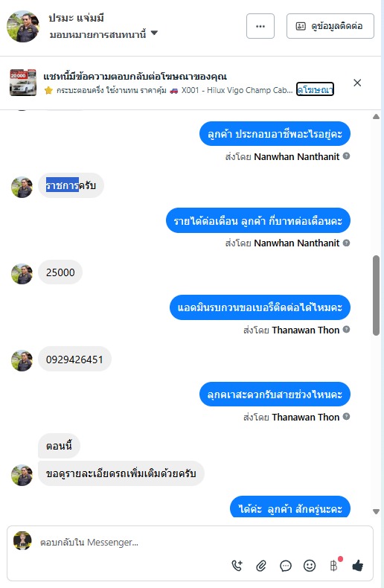
Task: Open ปรมะ แจ่มมี profile picture in header
Action: coord(23,26)
